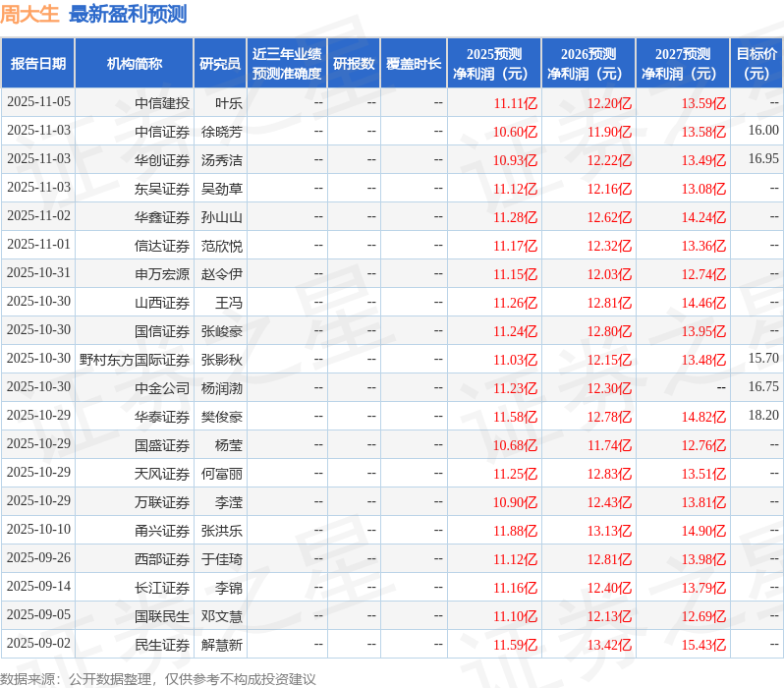Click the 13.08亿 2027 forecast value
Viewport: 784px width, 688px height.
pyautogui.click(x=704, y=189)
